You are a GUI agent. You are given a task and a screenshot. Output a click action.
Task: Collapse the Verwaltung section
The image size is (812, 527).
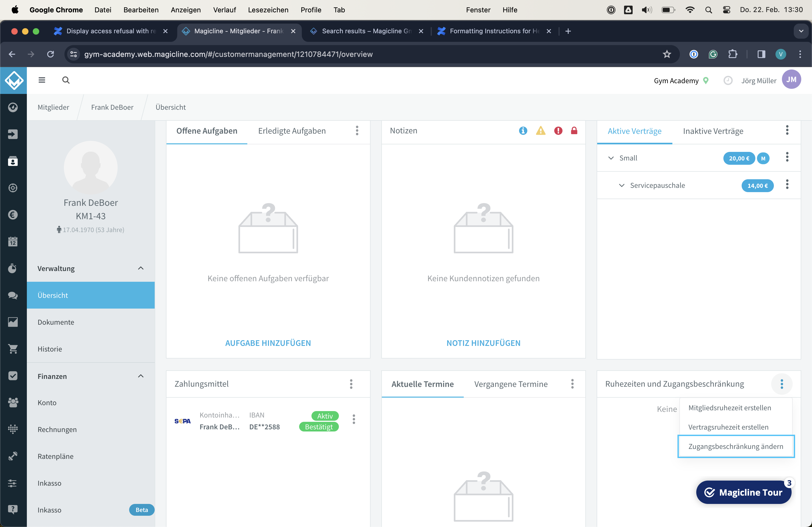[140, 268]
